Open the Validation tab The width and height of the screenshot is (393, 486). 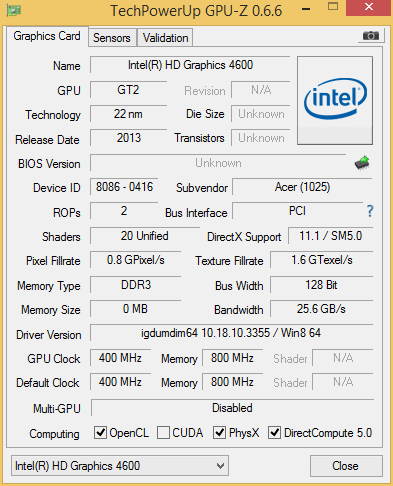point(165,38)
